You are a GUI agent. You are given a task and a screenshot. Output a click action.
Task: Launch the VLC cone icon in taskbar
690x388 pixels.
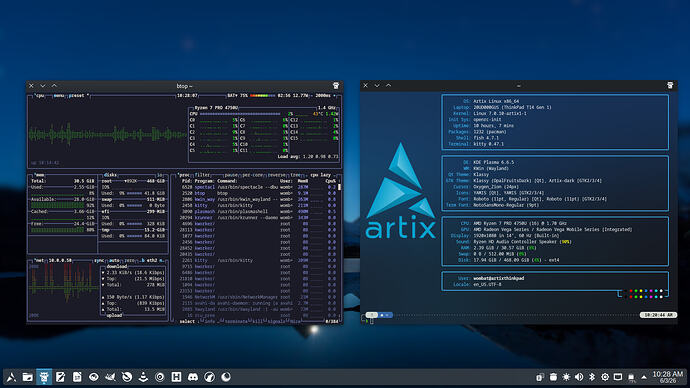(143, 377)
